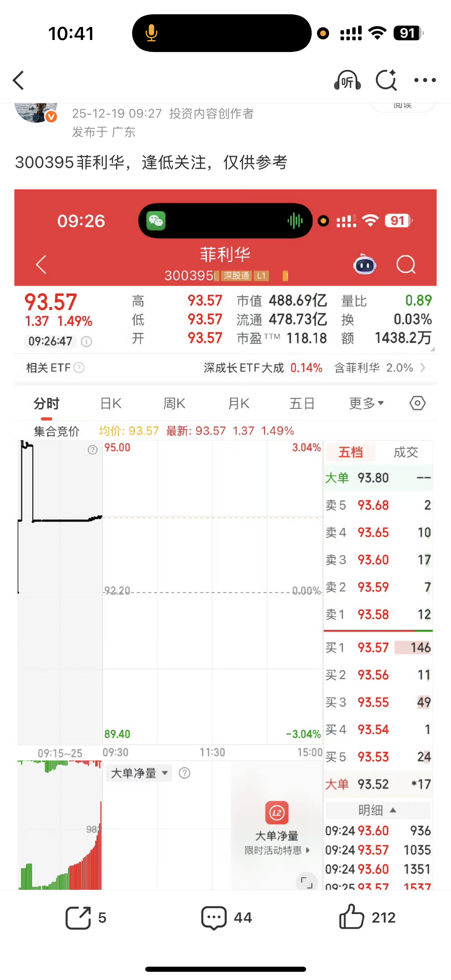This screenshot has height=980, width=451.
Task: Tap the 流通 478.73亿 value
Action: click(298, 319)
